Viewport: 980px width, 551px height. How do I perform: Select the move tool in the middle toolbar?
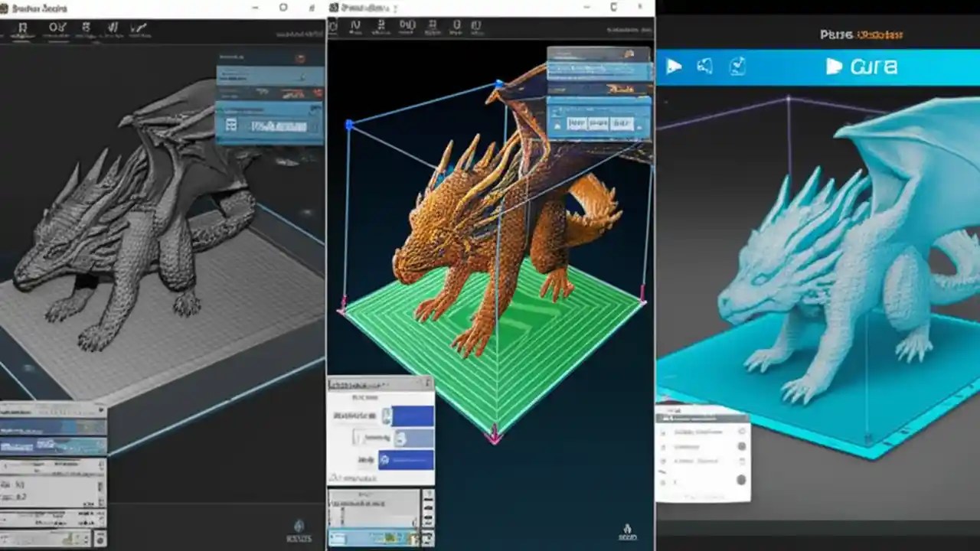(x=356, y=26)
